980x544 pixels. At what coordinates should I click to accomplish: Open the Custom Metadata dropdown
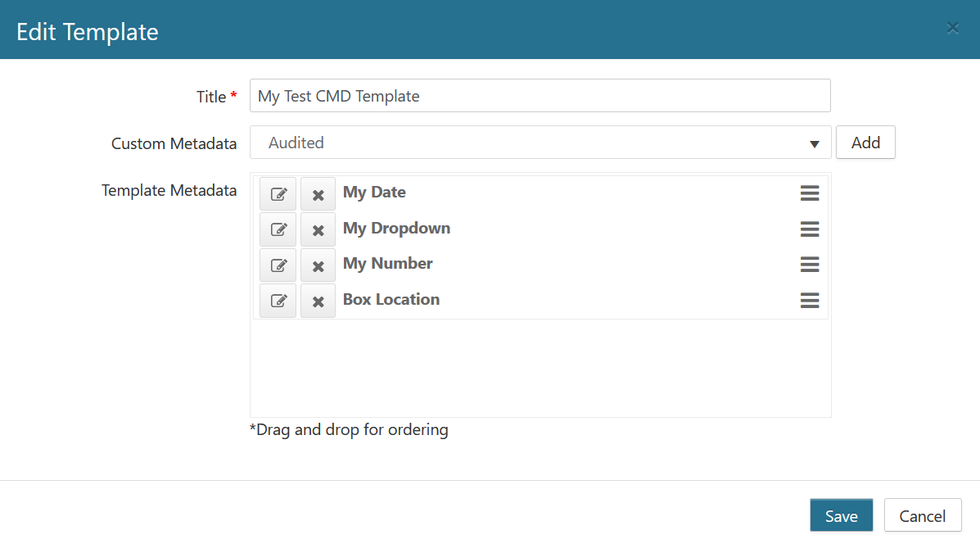coord(532,143)
